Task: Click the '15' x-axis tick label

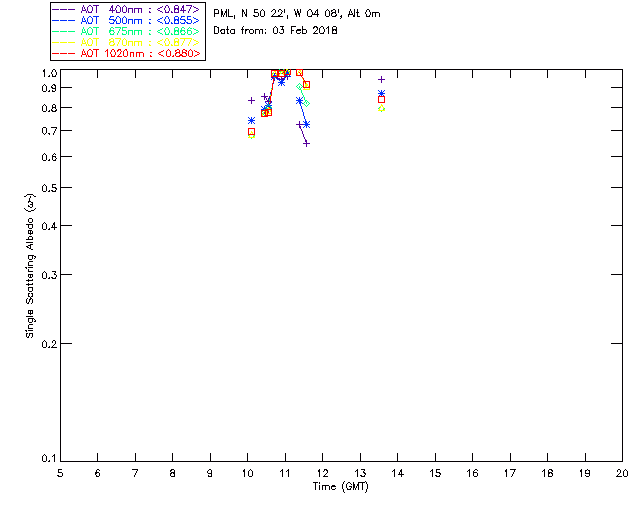Action: [x=435, y=473]
